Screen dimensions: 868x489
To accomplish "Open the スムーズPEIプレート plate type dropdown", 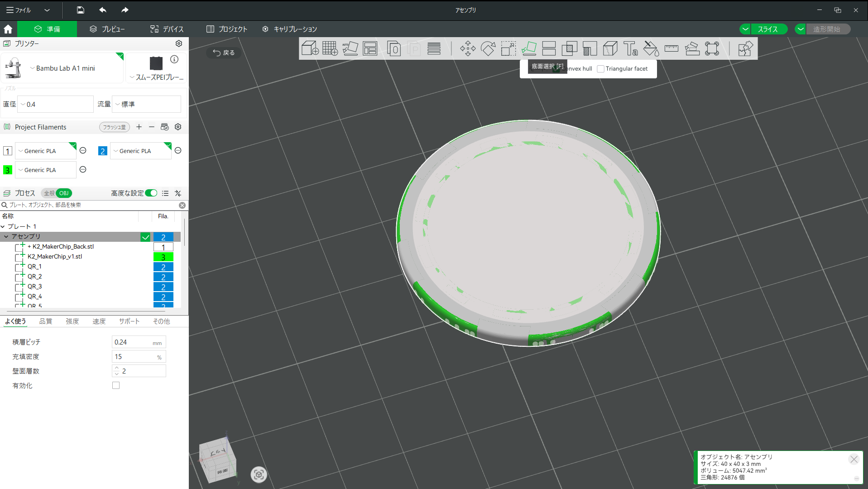I will click(x=156, y=77).
